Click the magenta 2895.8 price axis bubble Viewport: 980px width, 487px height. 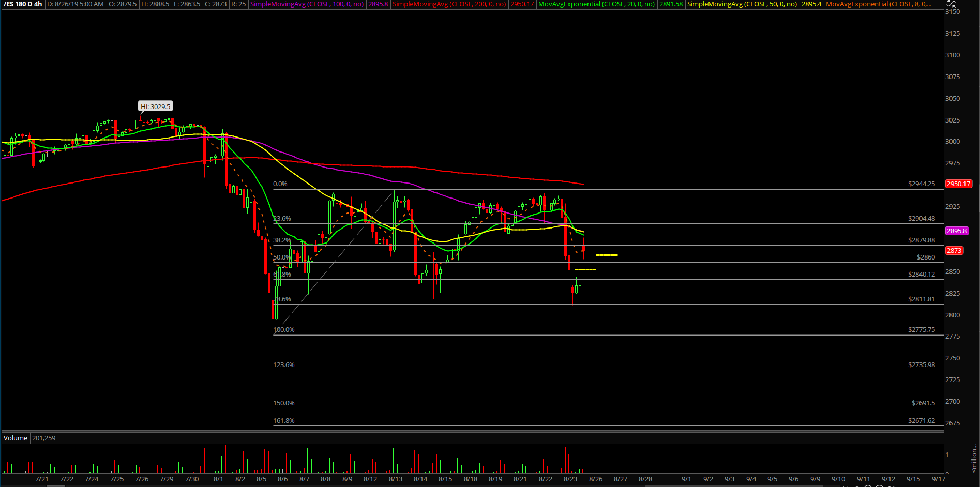pos(957,231)
